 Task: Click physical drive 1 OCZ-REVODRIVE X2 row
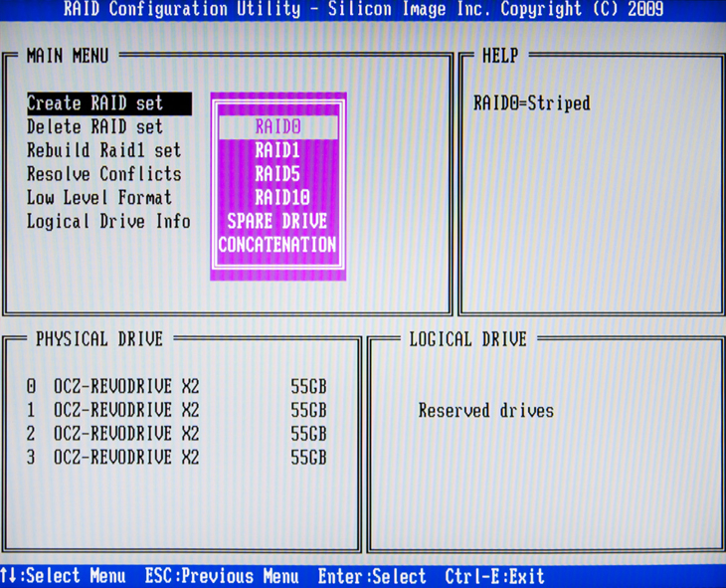pos(176,410)
